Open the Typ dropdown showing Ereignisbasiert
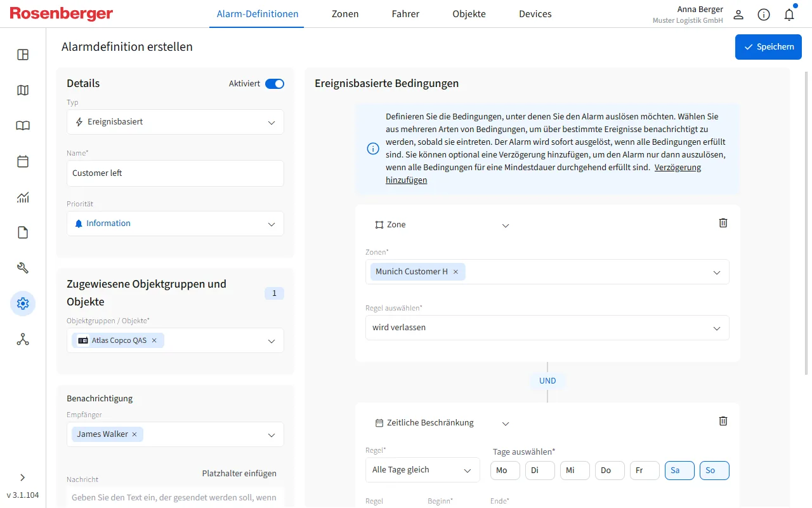Viewport: 812px width, 508px height. coord(175,122)
